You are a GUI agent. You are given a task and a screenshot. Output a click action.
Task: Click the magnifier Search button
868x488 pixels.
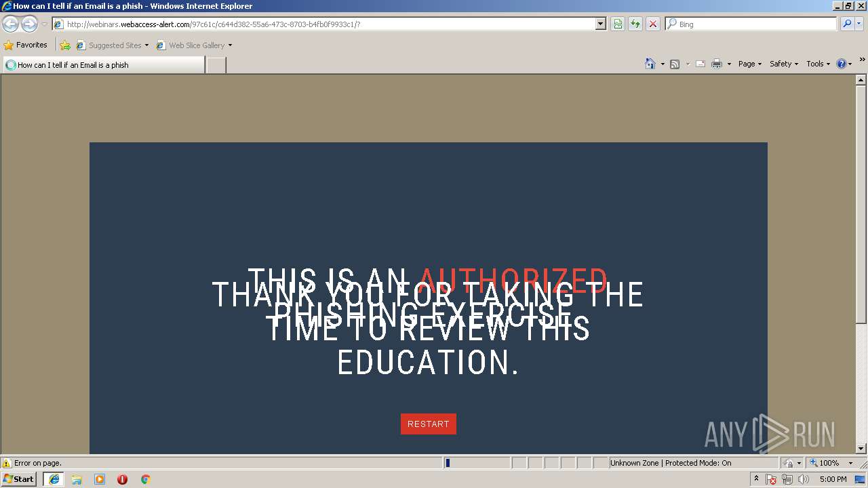pos(846,24)
